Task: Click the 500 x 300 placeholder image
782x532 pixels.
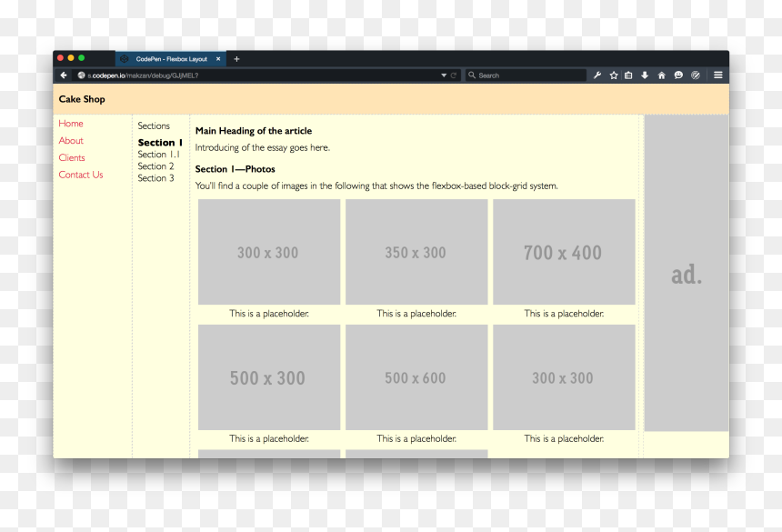Action: (269, 376)
